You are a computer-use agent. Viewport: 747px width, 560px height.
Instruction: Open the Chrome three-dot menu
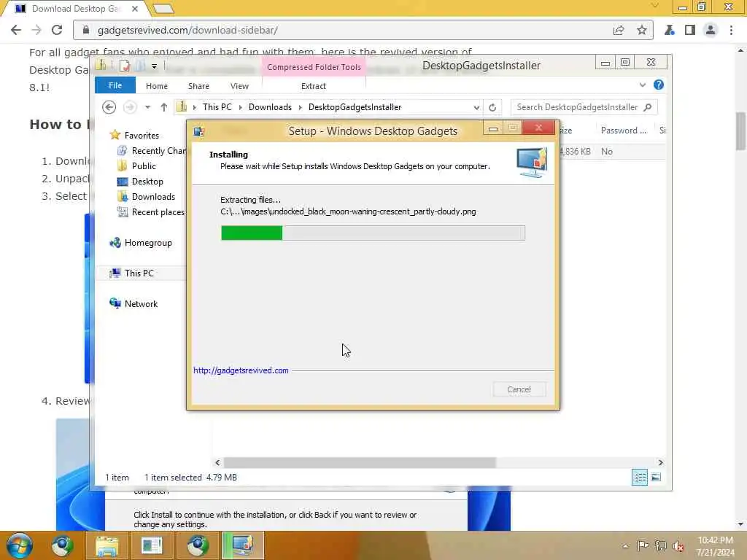(x=731, y=30)
